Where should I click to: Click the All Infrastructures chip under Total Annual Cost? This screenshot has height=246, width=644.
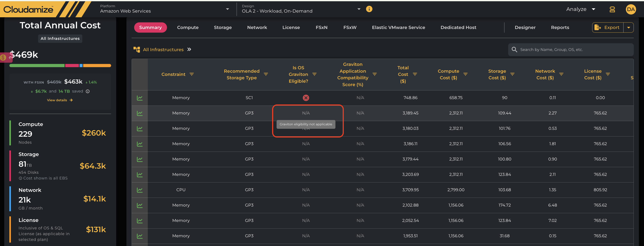pos(60,39)
